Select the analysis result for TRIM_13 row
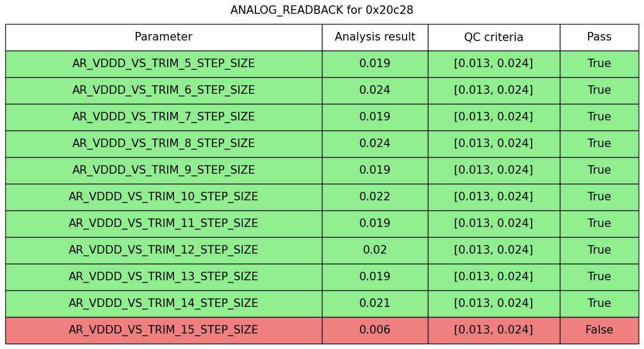 (375, 277)
